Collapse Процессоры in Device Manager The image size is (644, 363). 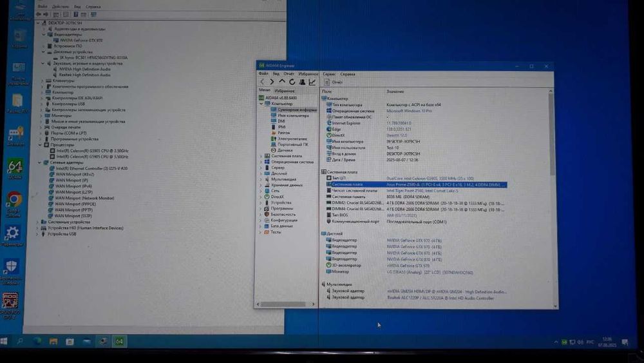pyautogui.click(x=40, y=144)
